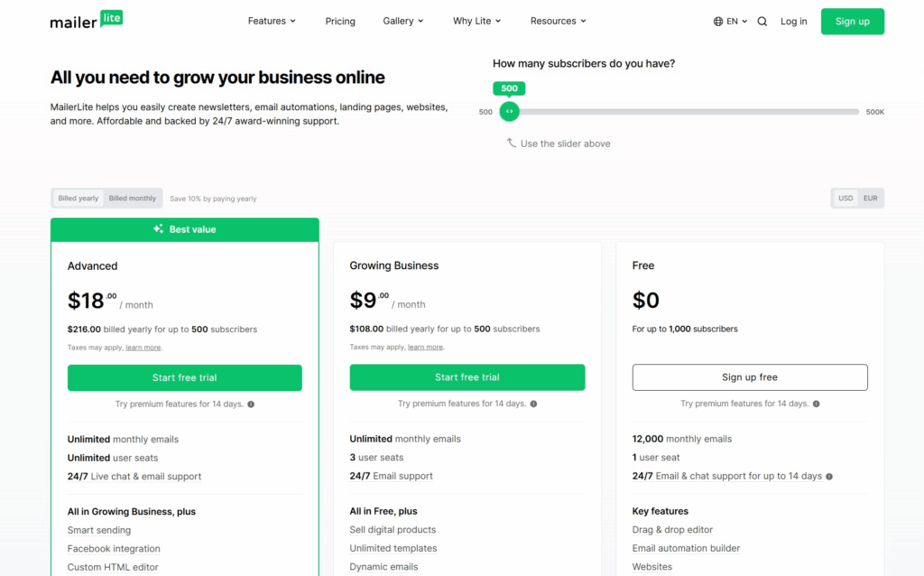Select USD currency option
924x576 pixels.
[x=845, y=199]
